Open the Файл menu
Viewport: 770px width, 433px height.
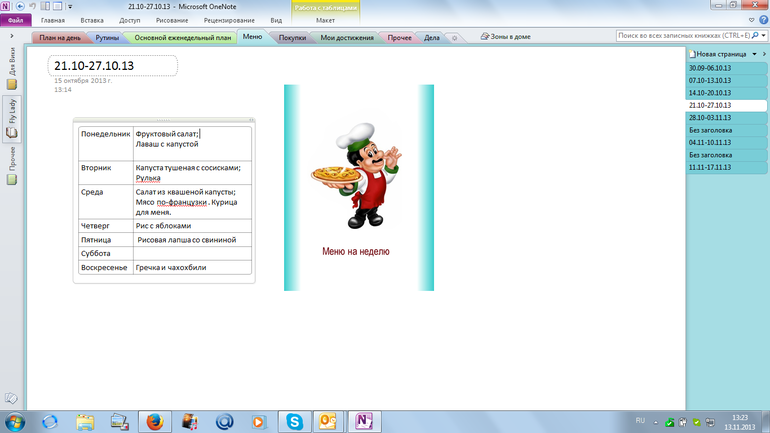[15, 20]
